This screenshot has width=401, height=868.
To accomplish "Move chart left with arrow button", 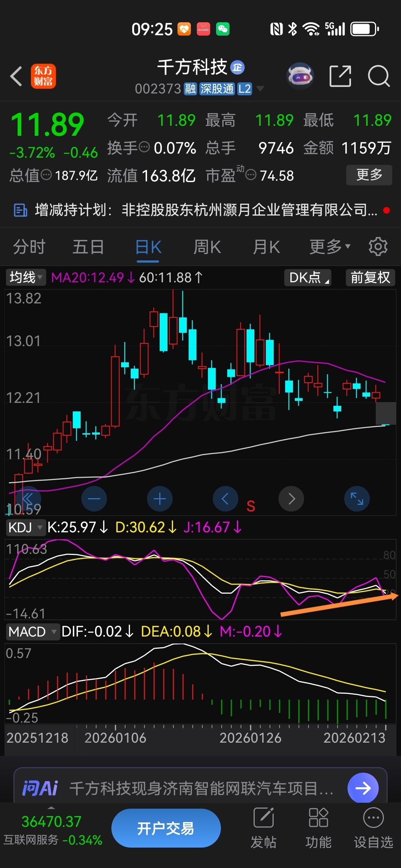I will pyautogui.click(x=225, y=499).
